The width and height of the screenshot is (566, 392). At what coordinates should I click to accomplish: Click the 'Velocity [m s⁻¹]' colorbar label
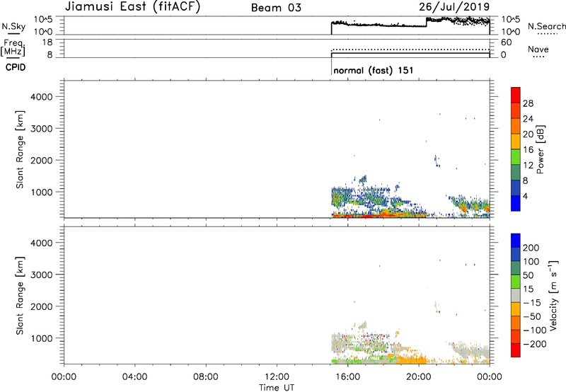pos(553,295)
